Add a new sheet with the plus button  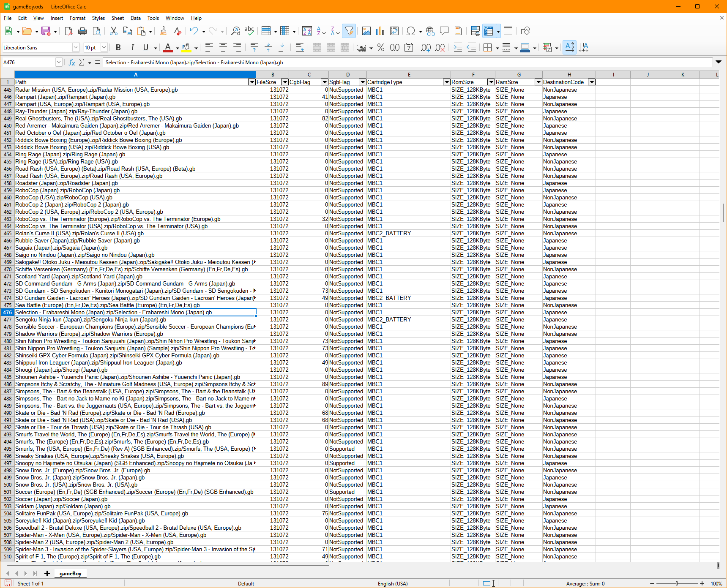[x=47, y=573]
